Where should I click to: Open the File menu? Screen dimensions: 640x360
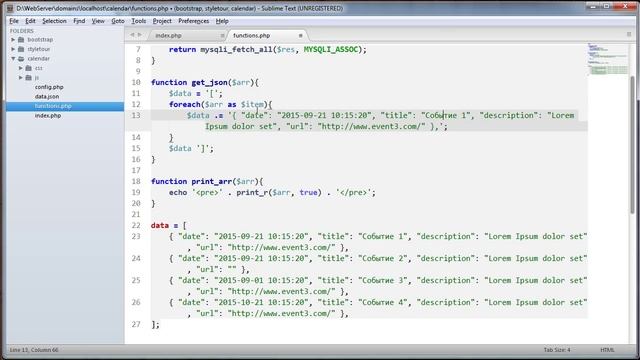[x=14, y=21]
